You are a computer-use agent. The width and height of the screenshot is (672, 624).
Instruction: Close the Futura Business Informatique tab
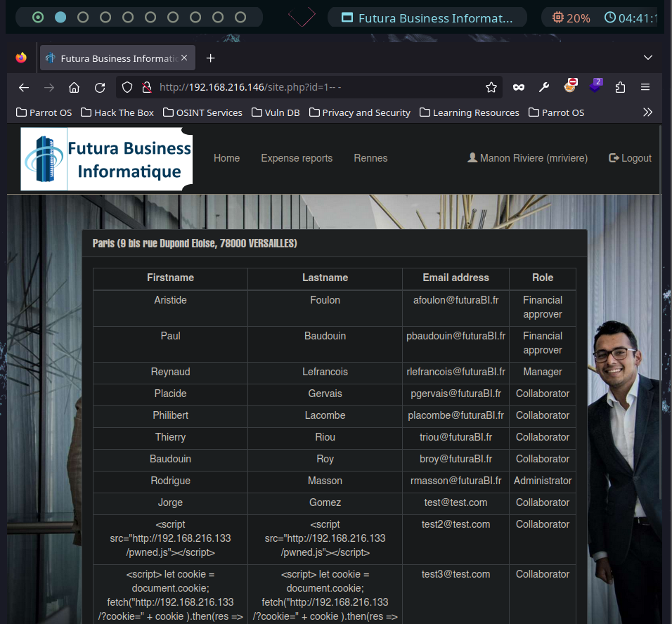184,58
